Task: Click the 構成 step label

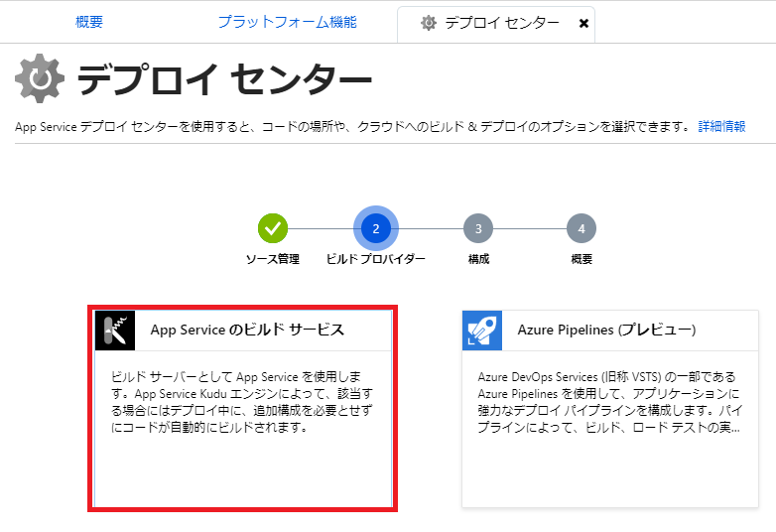Action: point(478,259)
